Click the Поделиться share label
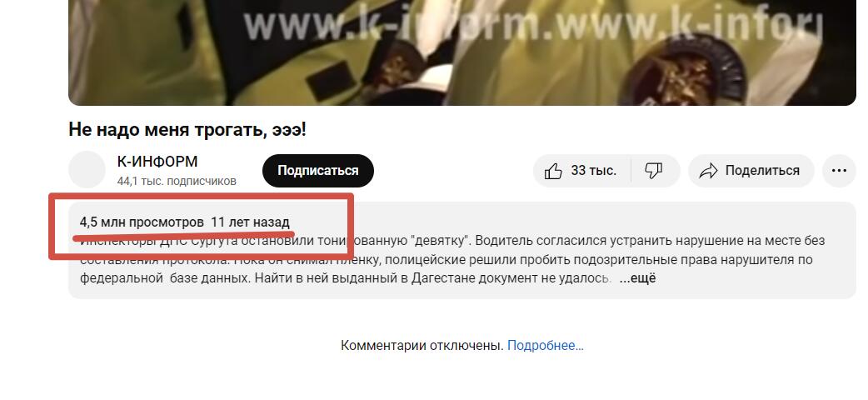This screenshot has height=400, width=868. pos(762,171)
